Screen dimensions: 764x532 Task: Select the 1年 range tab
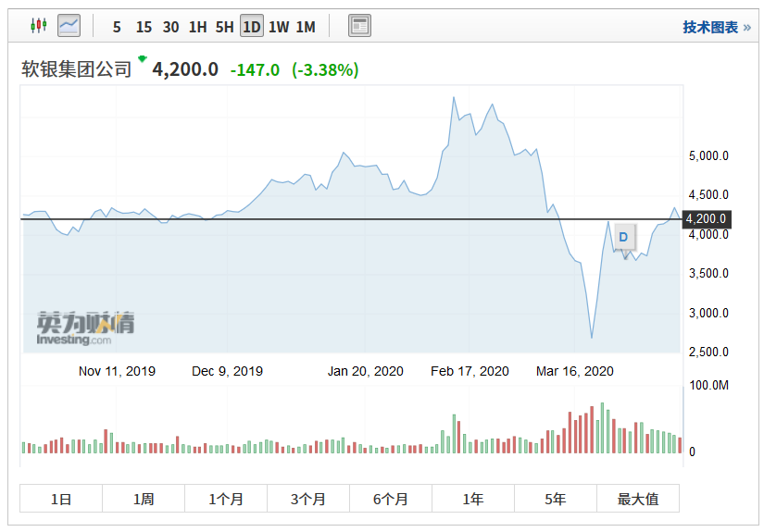click(473, 499)
